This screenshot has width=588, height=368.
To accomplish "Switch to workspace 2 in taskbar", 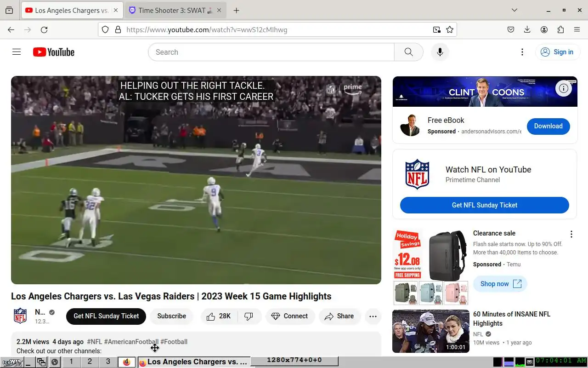I will [x=90, y=362].
